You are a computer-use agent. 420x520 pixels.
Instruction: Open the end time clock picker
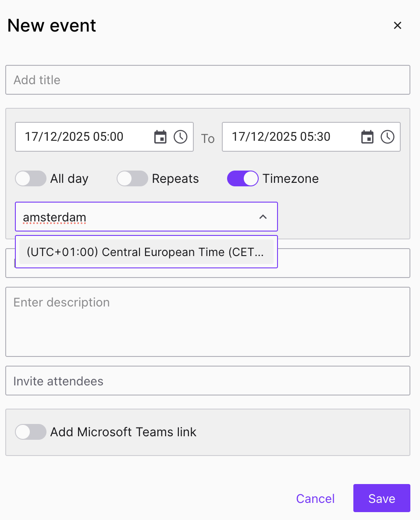pyautogui.click(x=388, y=137)
